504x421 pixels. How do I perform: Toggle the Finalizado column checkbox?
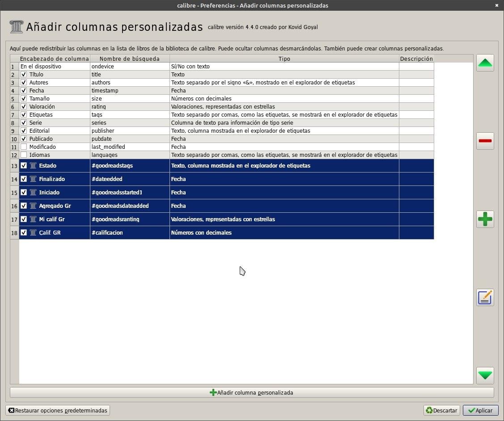pyautogui.click(x=24, y=179)
